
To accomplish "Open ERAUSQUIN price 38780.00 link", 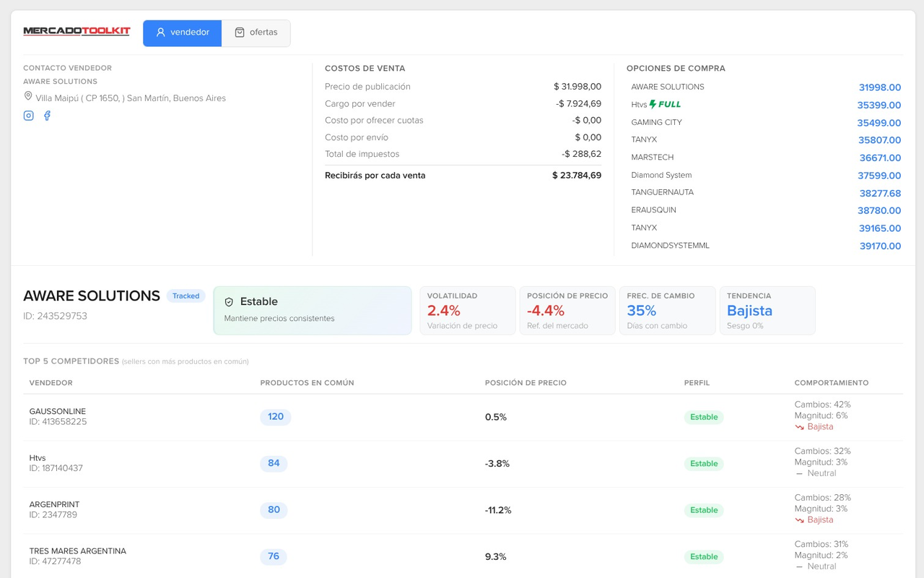I will click(x=879, y=210).
